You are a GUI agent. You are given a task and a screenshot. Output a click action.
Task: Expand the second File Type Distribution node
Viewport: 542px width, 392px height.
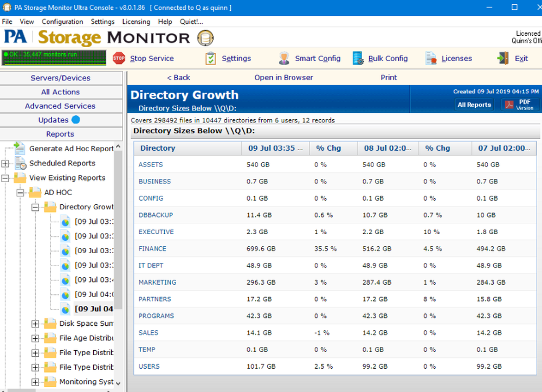(x=35, y=368)
